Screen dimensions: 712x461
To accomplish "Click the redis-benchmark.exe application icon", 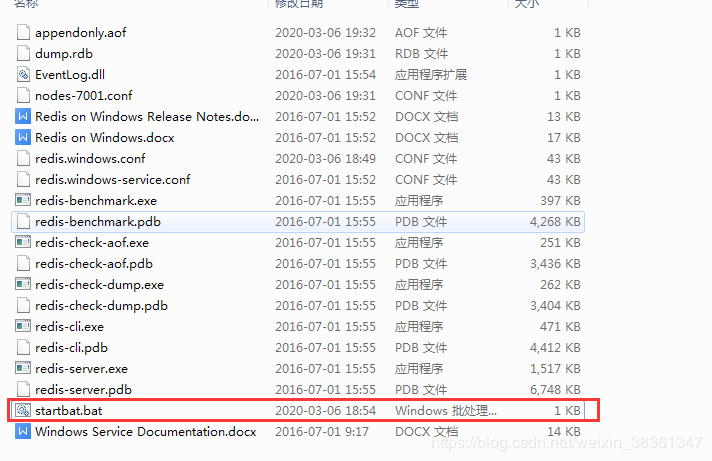I will pyautogui.click(x=23, y=200).
